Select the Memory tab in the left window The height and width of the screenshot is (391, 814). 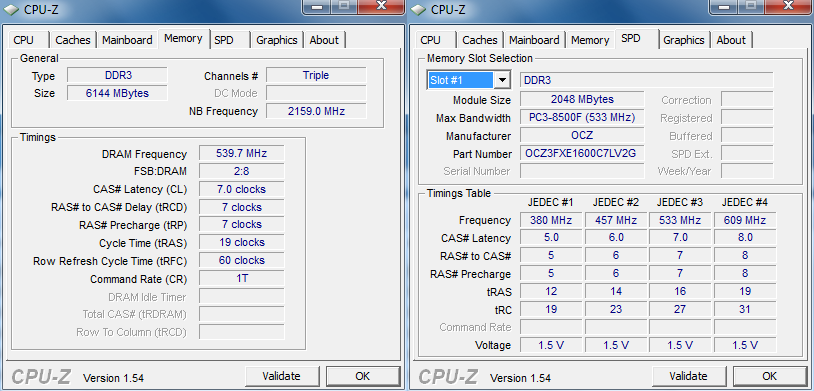click(183, 38)
